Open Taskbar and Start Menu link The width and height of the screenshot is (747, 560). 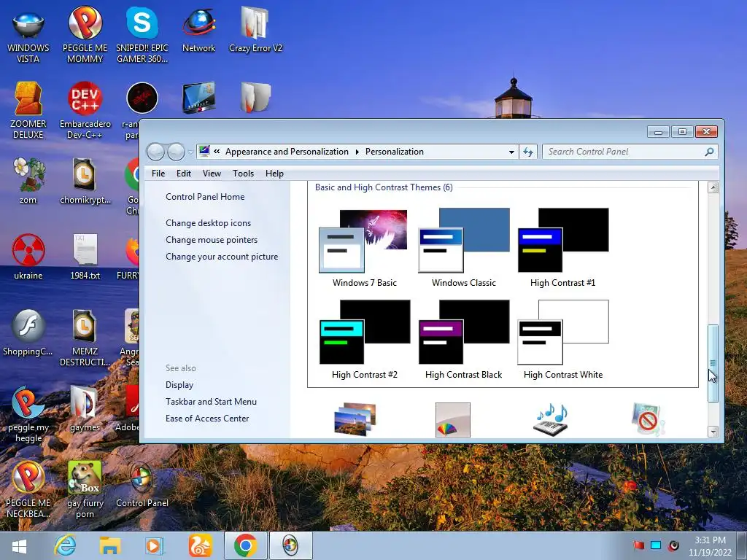[211, 402]
